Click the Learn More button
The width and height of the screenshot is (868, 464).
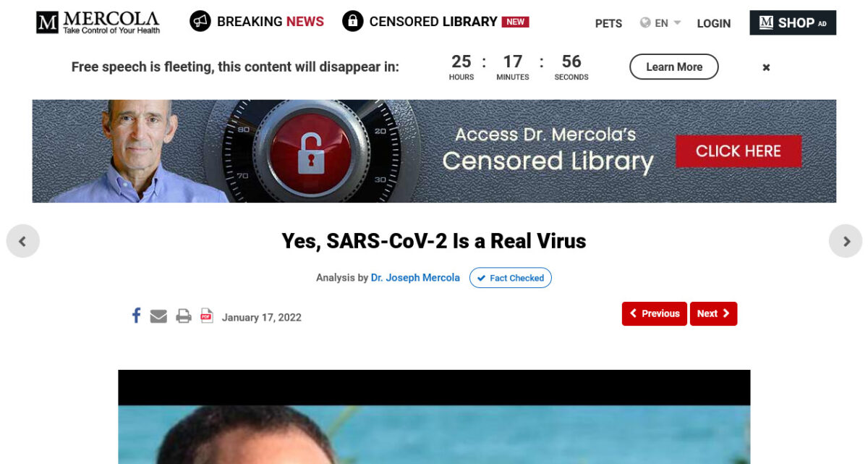click(674, 67)
